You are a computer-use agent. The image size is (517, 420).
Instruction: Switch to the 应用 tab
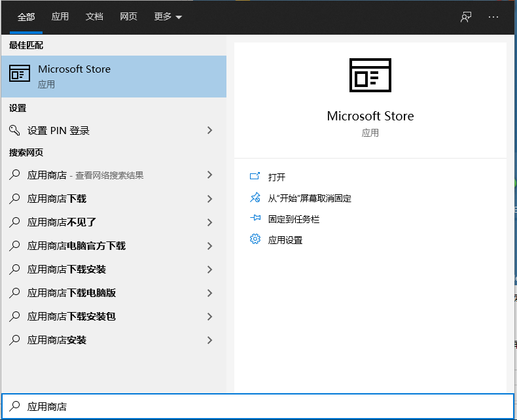coord(60,17)
